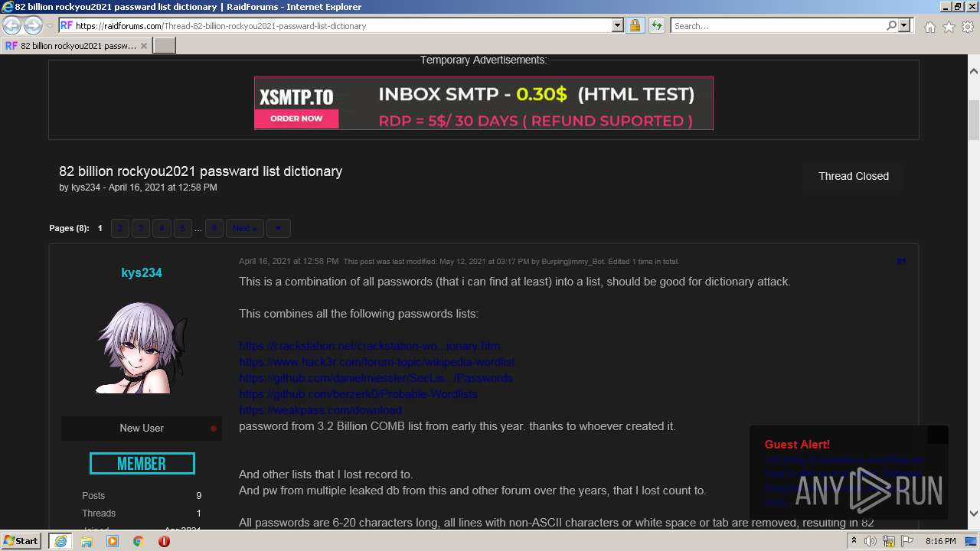Viewport: 980px width, 551px height.
Task: Click the Internet Explorer taskbar icon
Action: tap(60, 541)
